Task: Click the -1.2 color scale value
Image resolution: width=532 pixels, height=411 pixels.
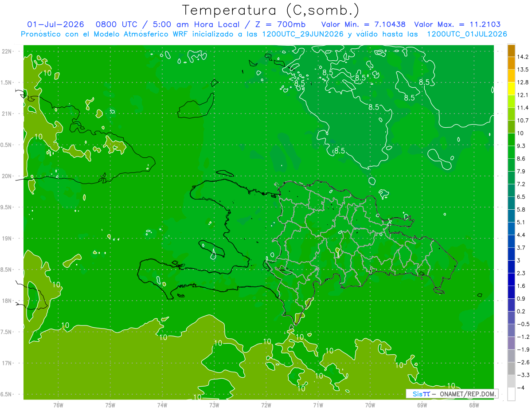Action: [523, 337]
